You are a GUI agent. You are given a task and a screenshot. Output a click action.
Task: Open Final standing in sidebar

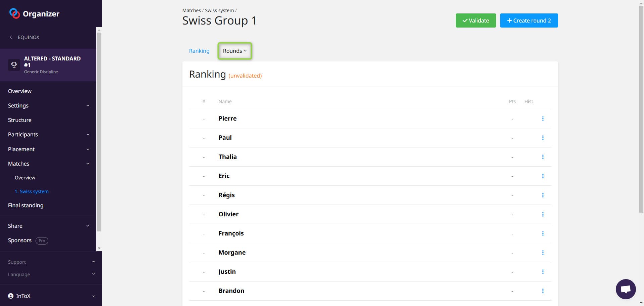pyautogui.click(x=26, y=205)
